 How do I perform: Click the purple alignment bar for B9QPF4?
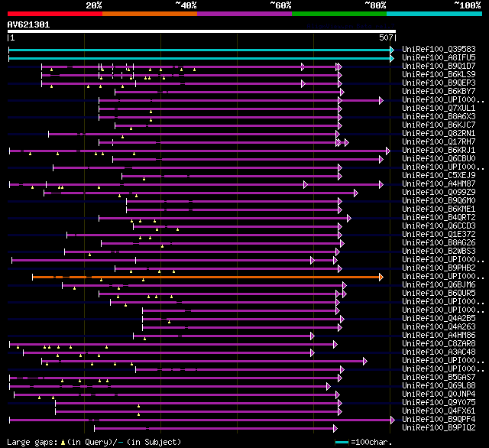[200, 420]
